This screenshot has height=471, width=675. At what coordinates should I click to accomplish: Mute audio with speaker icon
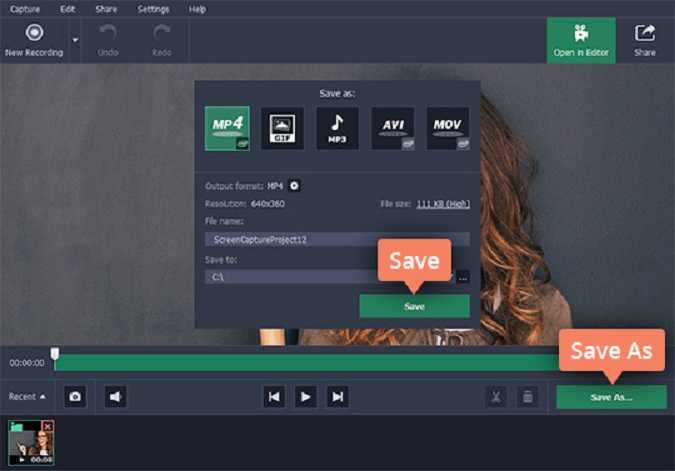[115, 397]
